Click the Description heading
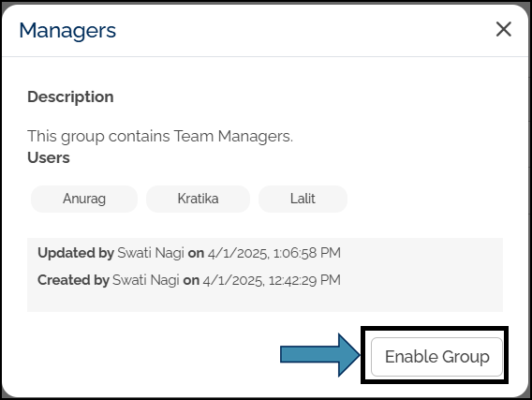The image size is (532, 400). pyautogui.click(x=70, y=97)
